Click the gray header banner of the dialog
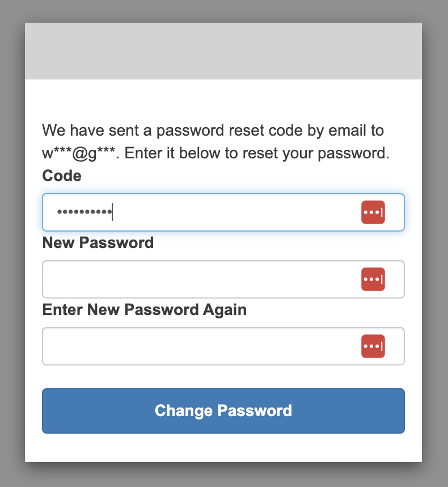448x487 pixels. click(223, 51)
